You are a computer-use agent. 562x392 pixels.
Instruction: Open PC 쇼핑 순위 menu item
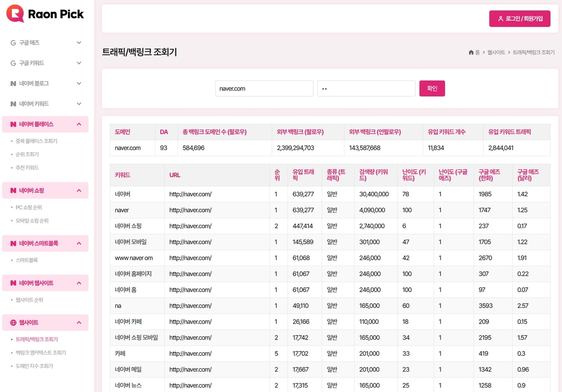29,207
